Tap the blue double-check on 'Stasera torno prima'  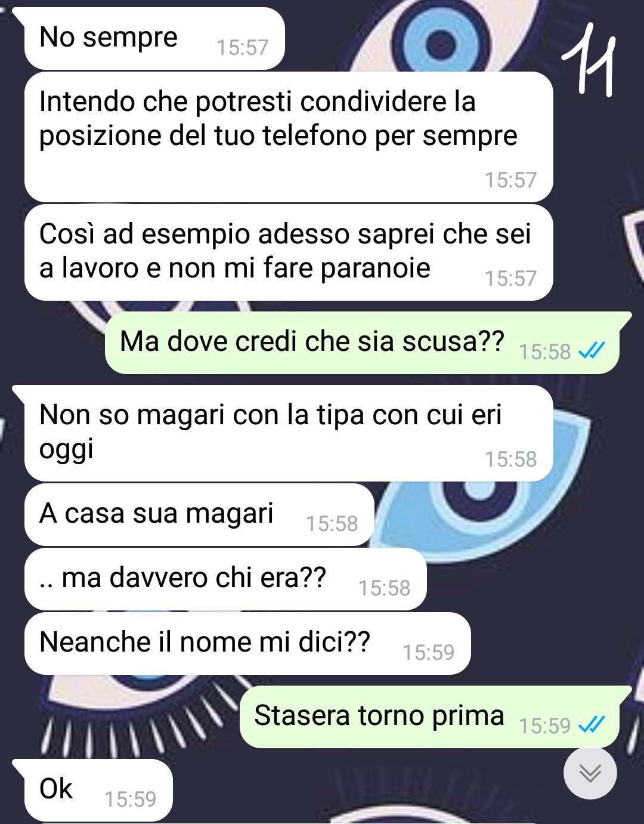(592, 725)
